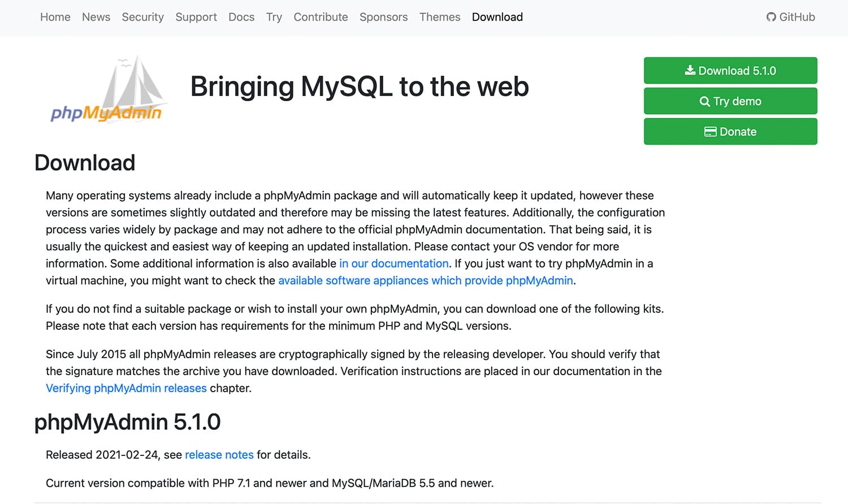This screenshot has height=504, width=848.
Task: Open the Support page
Action: (196, 17)
